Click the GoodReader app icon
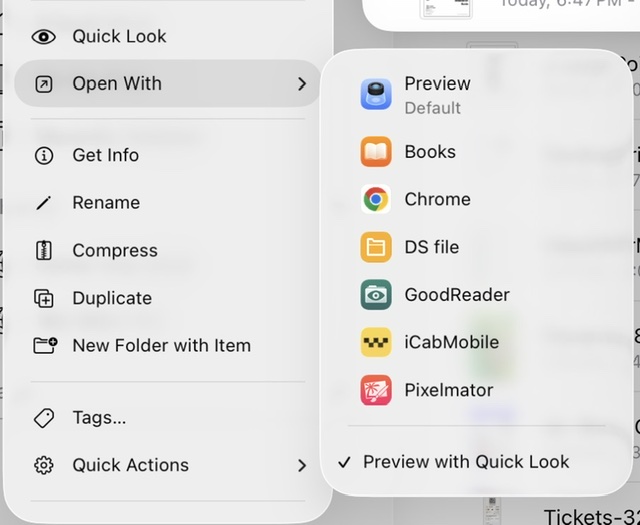Screen dimensions: 640x525 pos(376,295)
